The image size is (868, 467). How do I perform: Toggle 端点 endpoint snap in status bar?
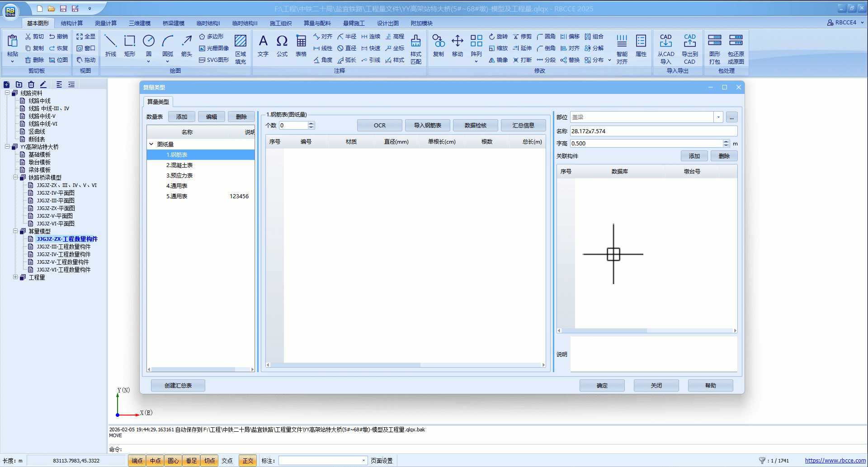[137, 461]
